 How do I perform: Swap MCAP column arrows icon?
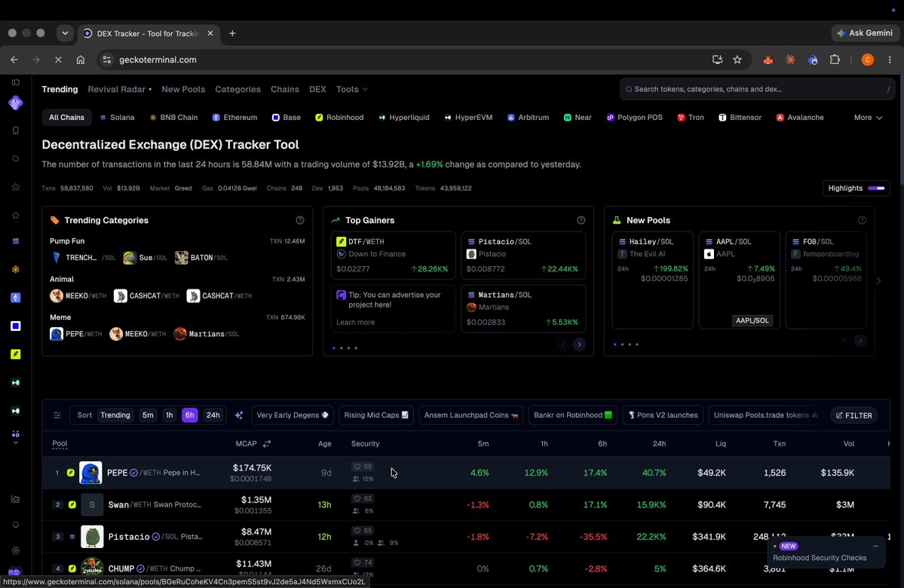[267, 443]
